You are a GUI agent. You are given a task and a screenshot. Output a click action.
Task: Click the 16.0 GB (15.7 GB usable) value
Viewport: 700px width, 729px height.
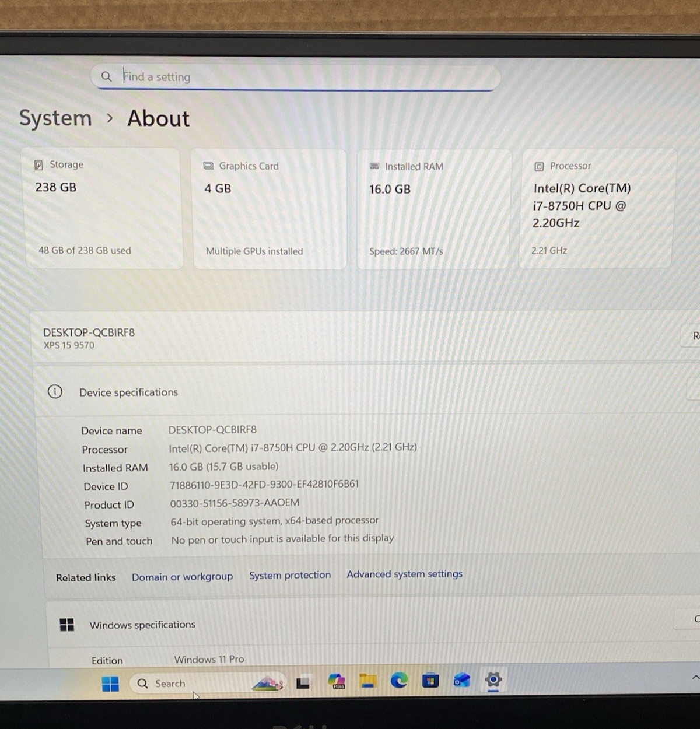(223, 467)
